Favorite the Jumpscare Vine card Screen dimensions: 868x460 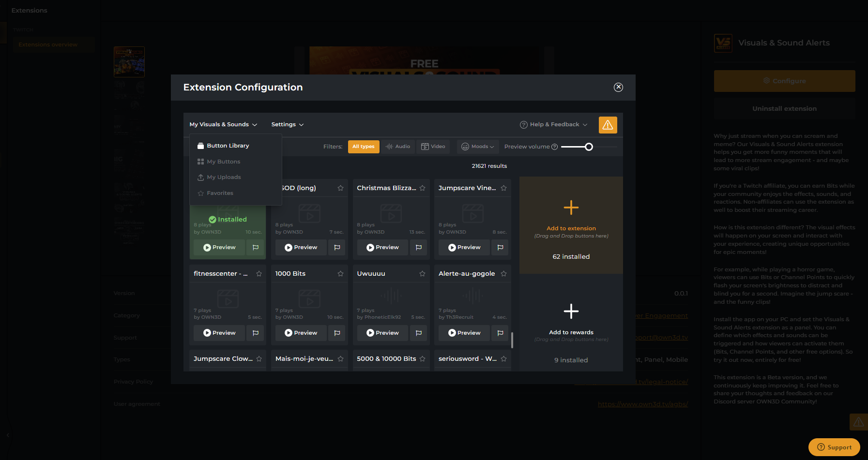[504, 188]
